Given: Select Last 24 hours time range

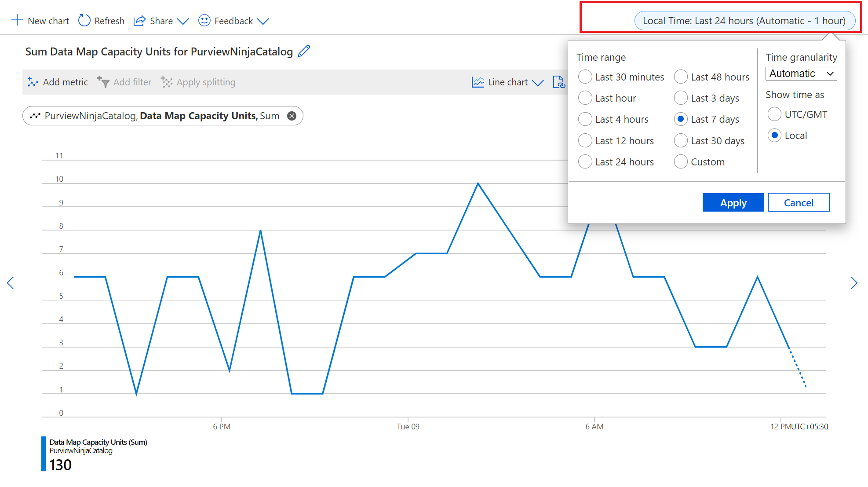Looking at the screenshot, I should pyautogui.click(x=584, y=161).
